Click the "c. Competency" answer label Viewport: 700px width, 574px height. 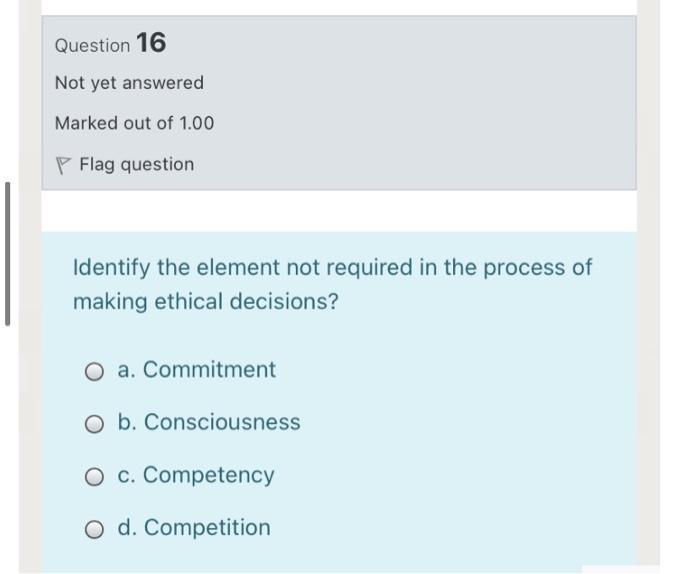[195, 475]
